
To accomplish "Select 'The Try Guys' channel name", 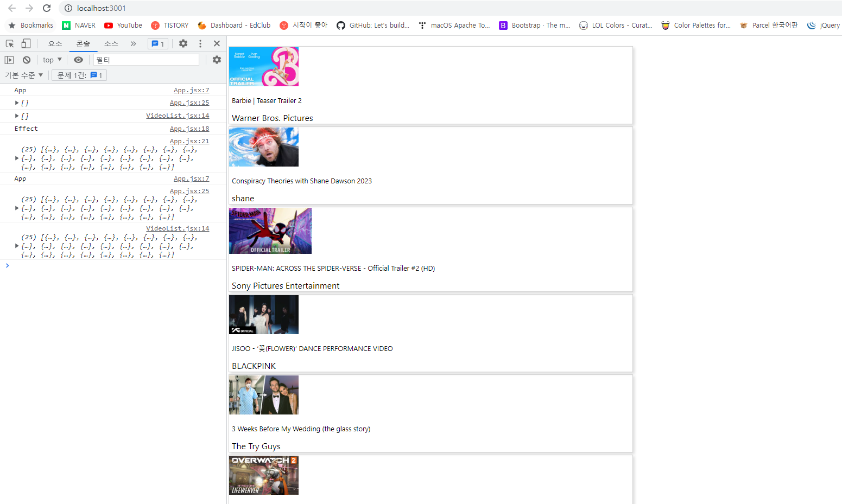I will (256, 446).
